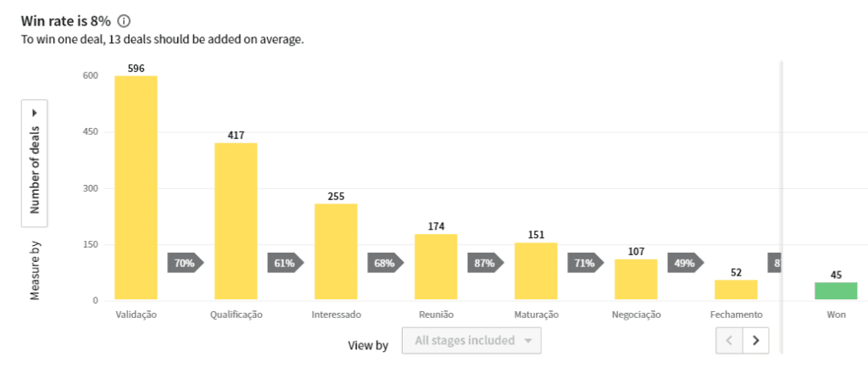Click the 71% conversion arrow
868x368 pixels.
[586, 263]
